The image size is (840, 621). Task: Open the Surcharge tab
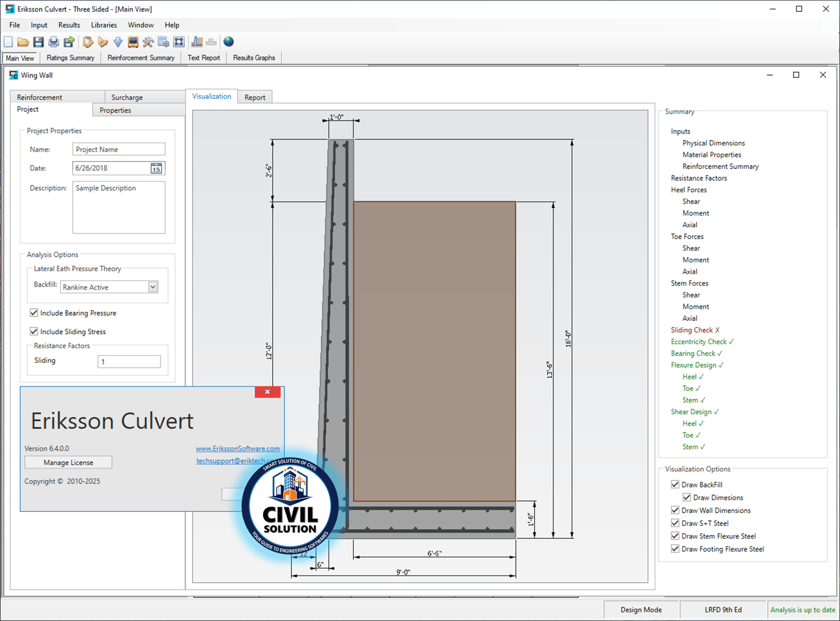[127, 97]
